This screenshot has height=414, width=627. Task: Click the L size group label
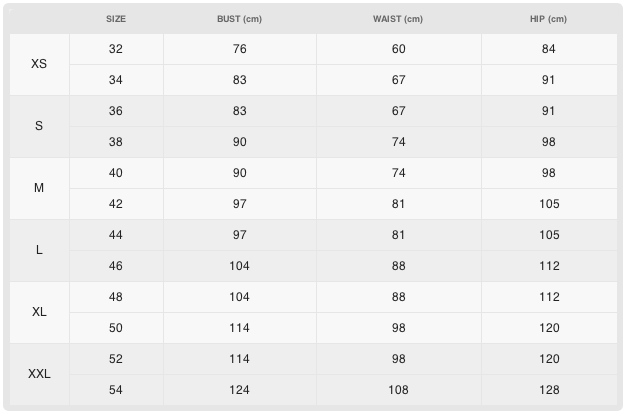[x=39, y=250]
